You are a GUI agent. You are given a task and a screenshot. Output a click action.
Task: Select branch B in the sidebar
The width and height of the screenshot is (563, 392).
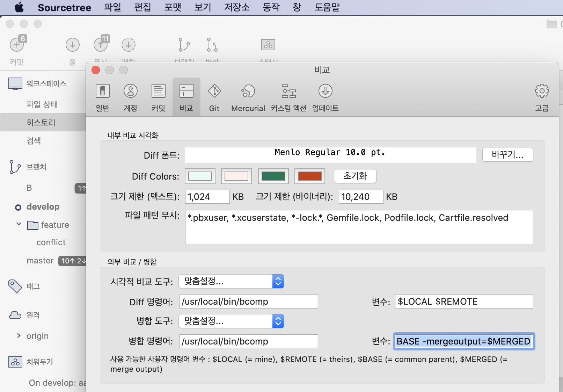click(x=29, y=188)
